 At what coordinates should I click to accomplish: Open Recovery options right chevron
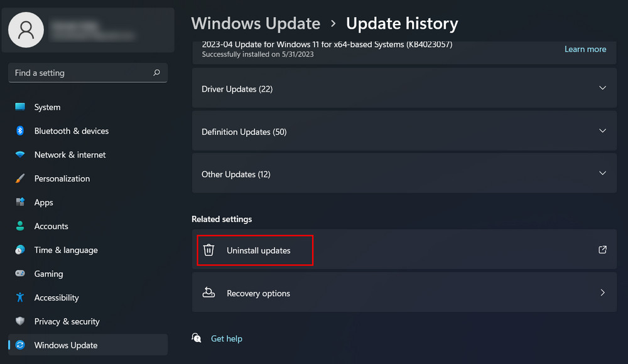(602, 292)
